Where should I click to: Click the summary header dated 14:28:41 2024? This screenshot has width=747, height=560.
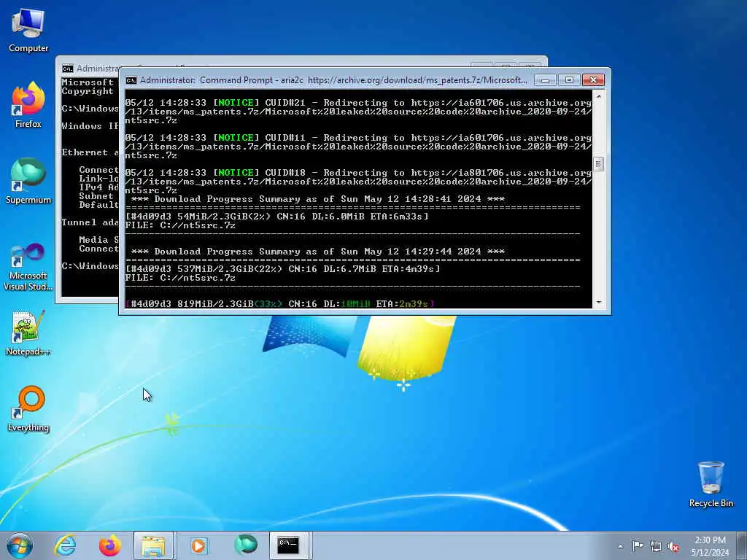[x=318, y=199]
